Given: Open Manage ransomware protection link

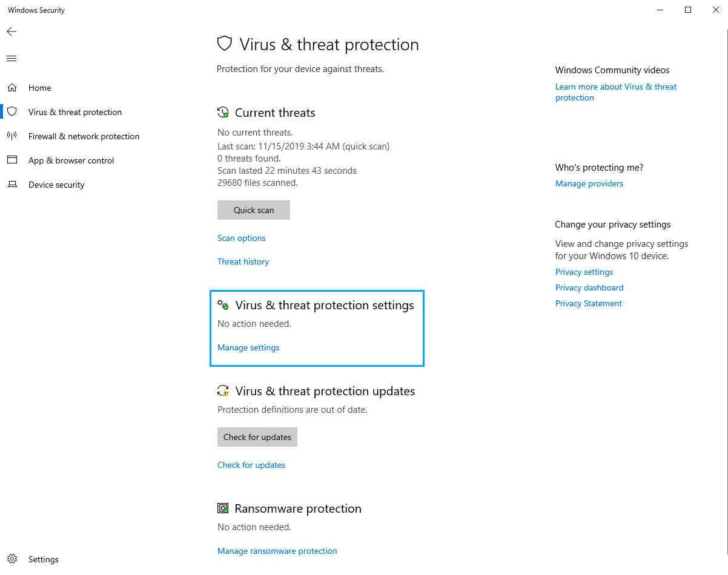Looking at the screenshot, I should pos(277,551).
